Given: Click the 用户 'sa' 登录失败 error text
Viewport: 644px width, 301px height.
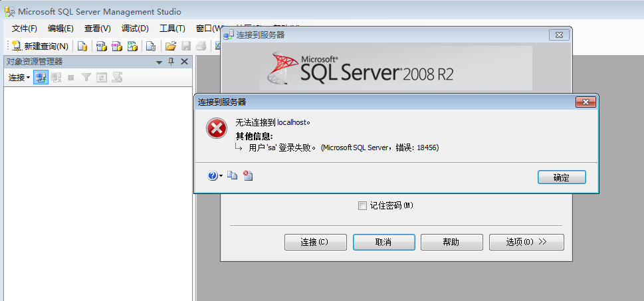Looking at the screenshot, I should [344, 148].
